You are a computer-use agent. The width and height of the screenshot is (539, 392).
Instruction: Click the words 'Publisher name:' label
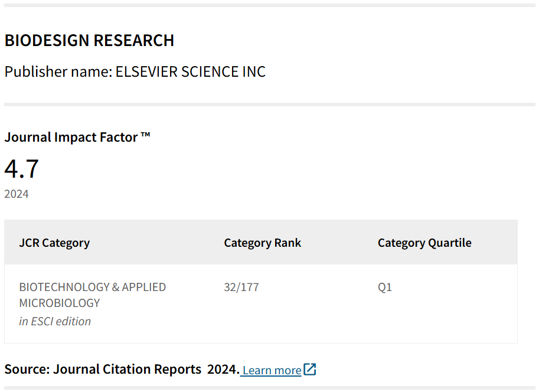coord(57,71)
